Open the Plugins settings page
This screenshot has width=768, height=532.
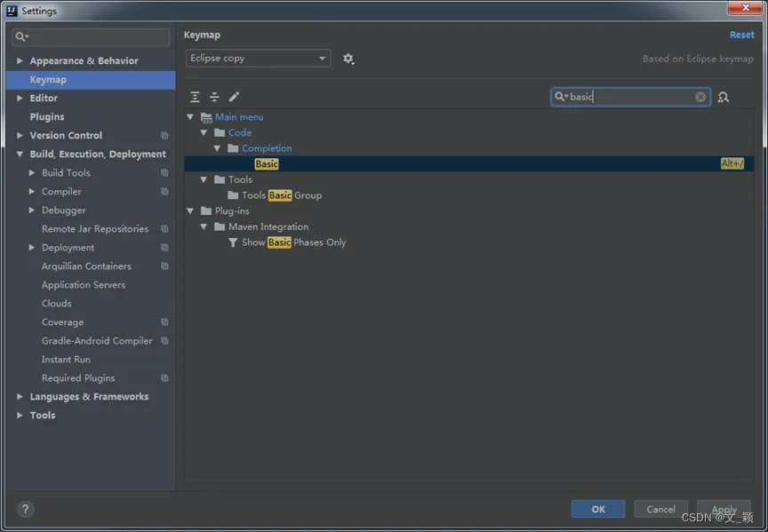coord(47,117)
